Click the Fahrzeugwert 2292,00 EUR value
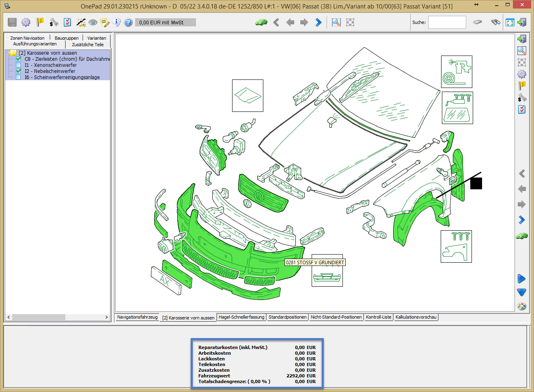 point(301,376)
